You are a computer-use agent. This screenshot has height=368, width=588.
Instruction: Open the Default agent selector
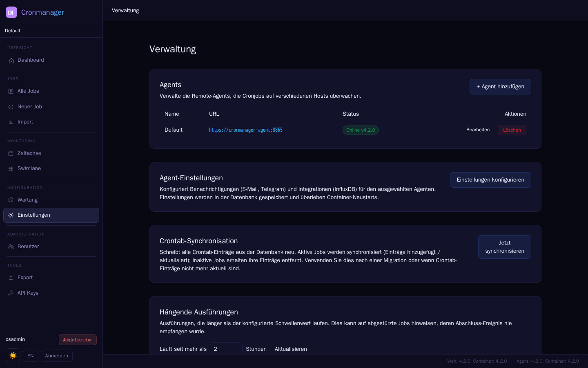(51, 31)
